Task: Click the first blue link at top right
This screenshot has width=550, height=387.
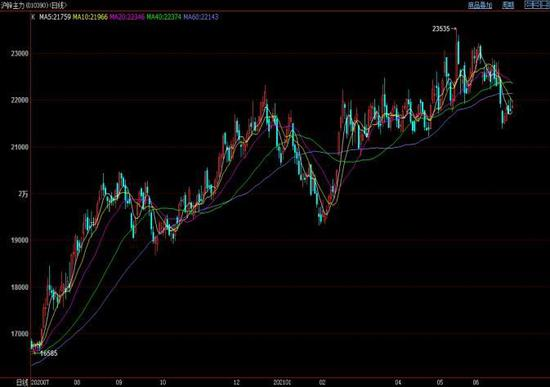Action: pyautogui.click(x=480, y=5)
